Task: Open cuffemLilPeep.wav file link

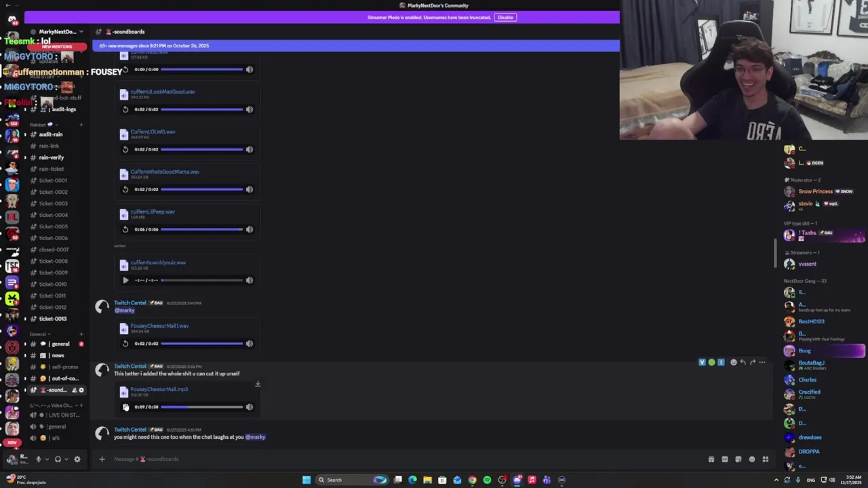Action: tap(153, 211)
